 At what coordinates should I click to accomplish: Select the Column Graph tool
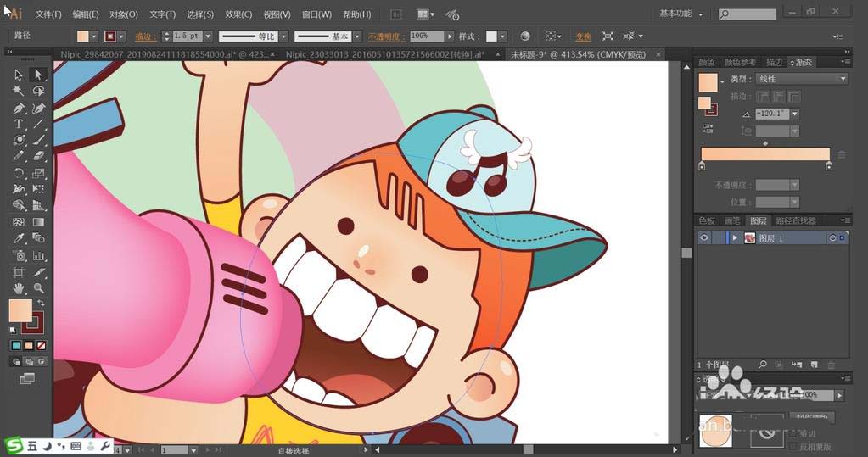(38, 255)
